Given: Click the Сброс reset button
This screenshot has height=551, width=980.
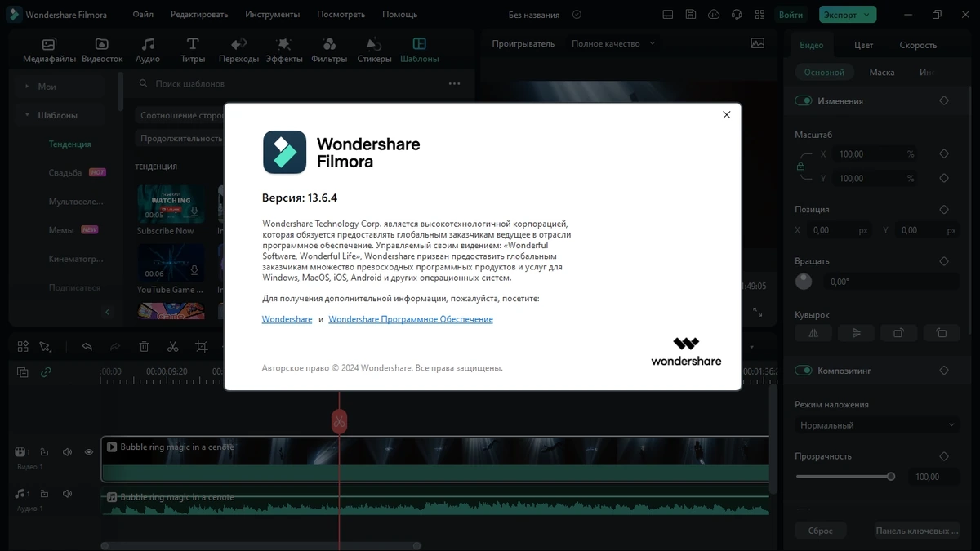Looking at the screenshot, I should pyautogui.click(x=821, y=531).
